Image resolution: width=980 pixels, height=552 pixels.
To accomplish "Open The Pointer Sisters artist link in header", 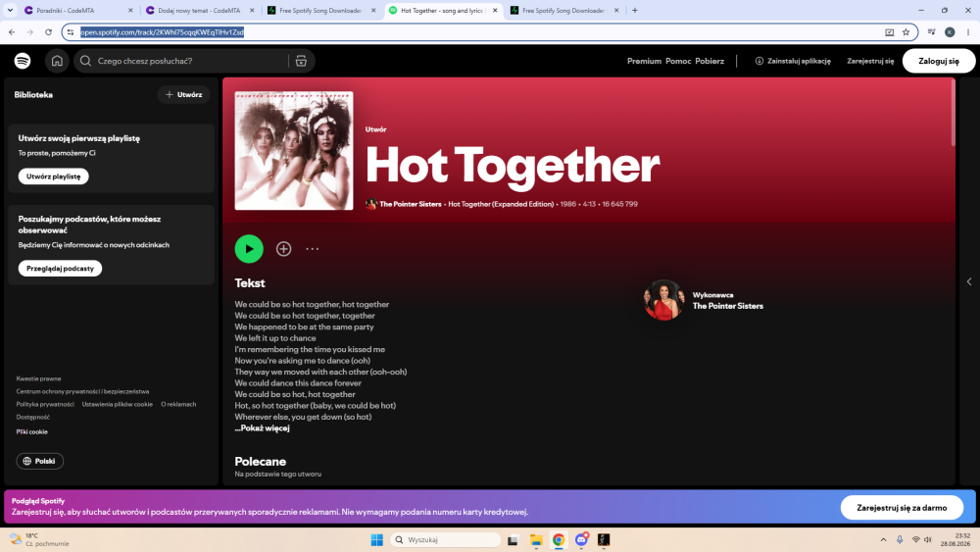I will (x=410, y=204).
